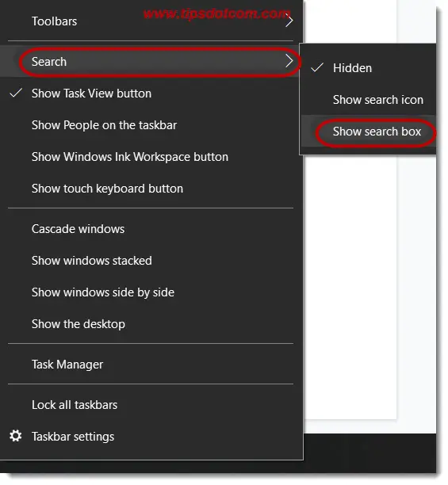Screen dimensions: 448x485
Task: Open the Toolbars menu entry
Action: pos(151,21)
